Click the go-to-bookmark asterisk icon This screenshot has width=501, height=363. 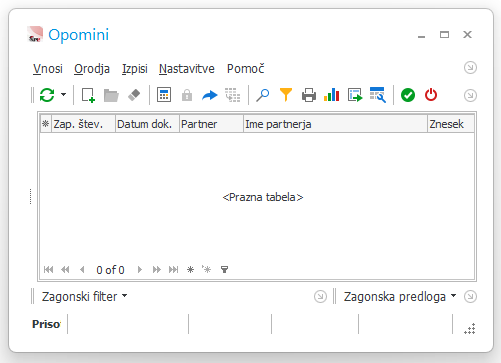tap(207, 269)
